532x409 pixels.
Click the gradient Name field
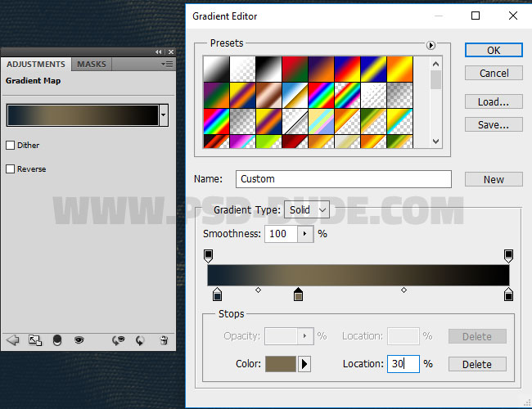pos(344,179)
